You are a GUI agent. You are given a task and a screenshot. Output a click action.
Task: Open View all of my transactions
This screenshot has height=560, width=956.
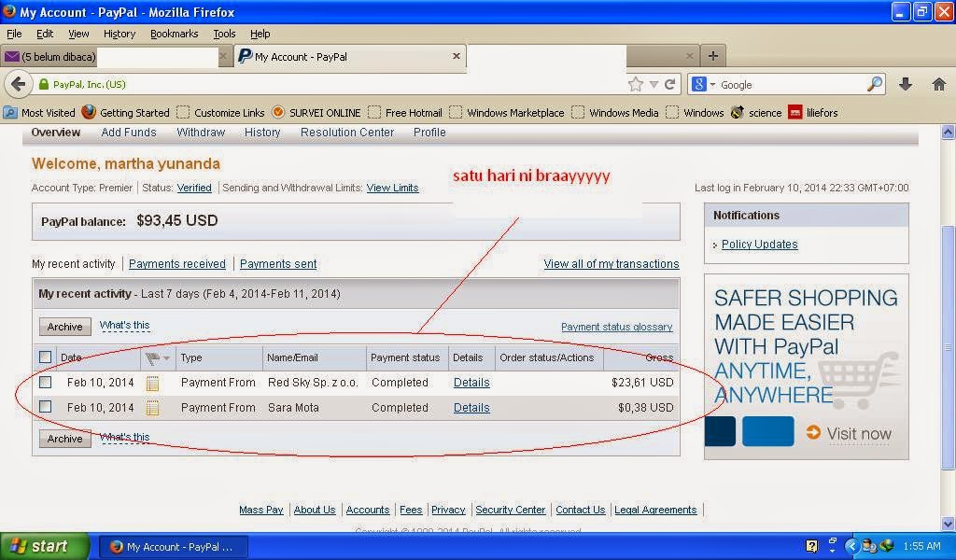612,264
